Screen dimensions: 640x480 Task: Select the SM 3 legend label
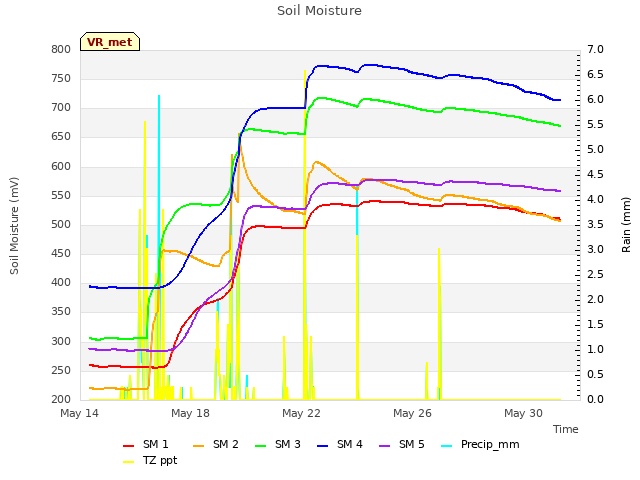click(x=288, y=444)
